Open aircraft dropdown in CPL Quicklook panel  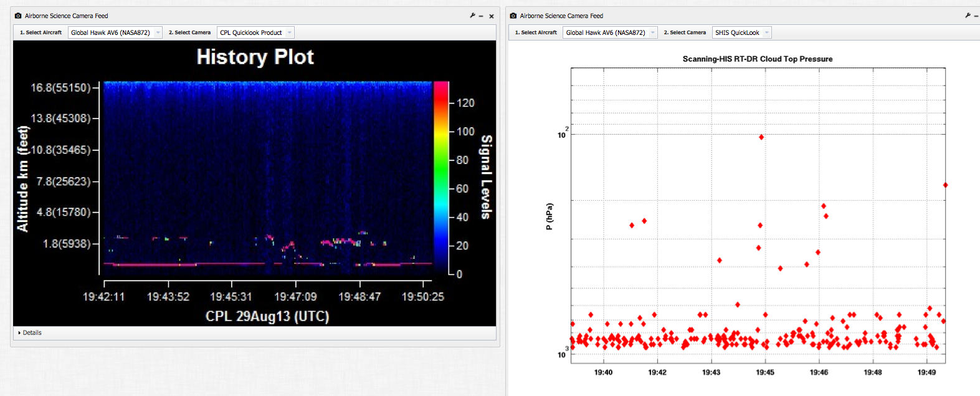[x=115, y=32]
